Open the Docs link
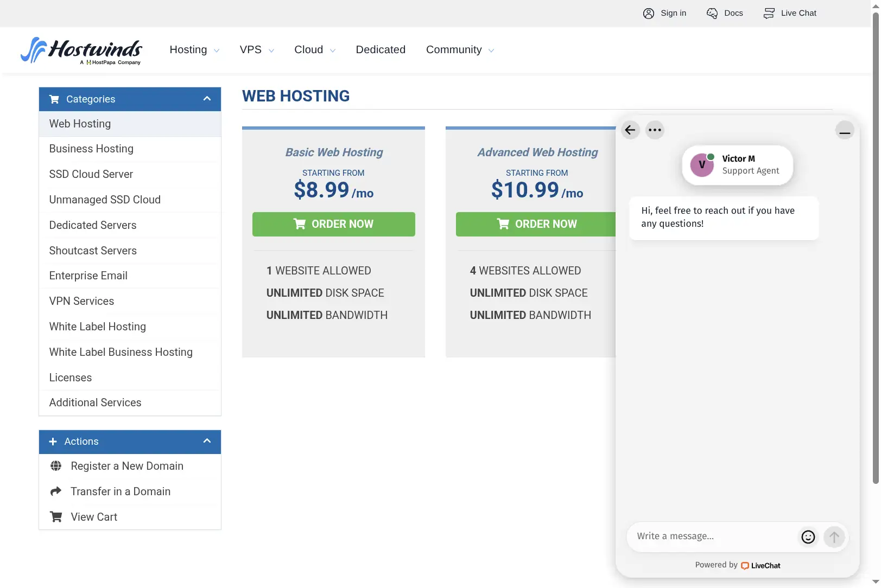Image resolution: width=881 pixels, height=588 pixels. click(733, 13)
